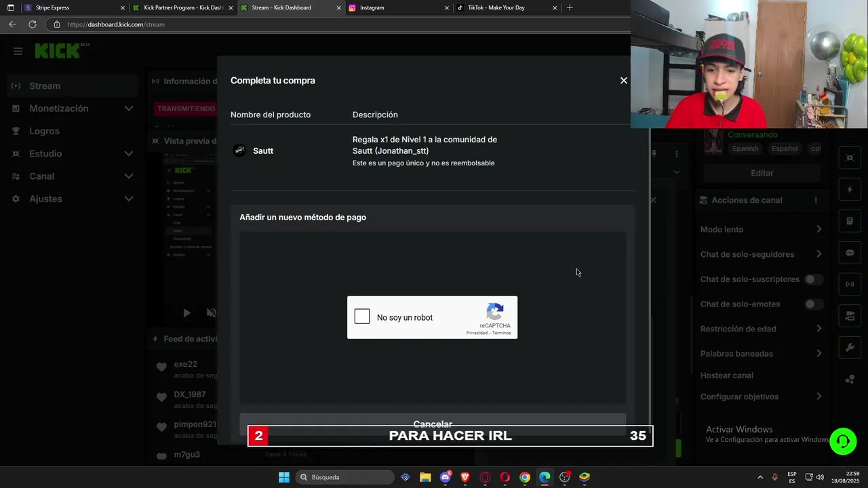
Task: Open OBS Studio from taskbar
Action: (x=564, y=477)
